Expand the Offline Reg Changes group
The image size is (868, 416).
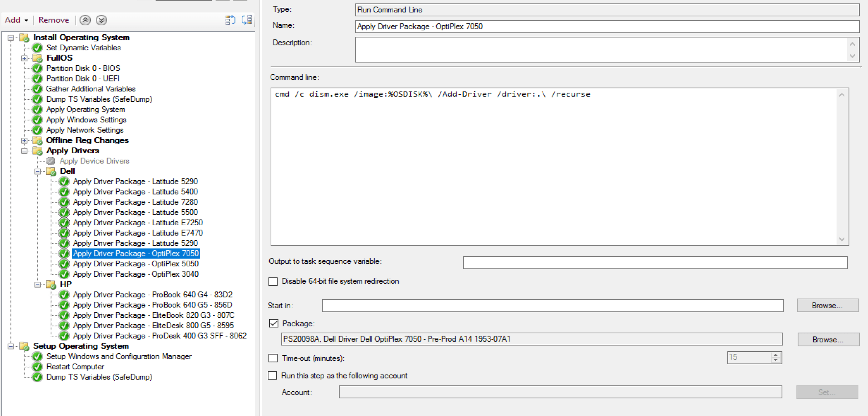[24, 141]
